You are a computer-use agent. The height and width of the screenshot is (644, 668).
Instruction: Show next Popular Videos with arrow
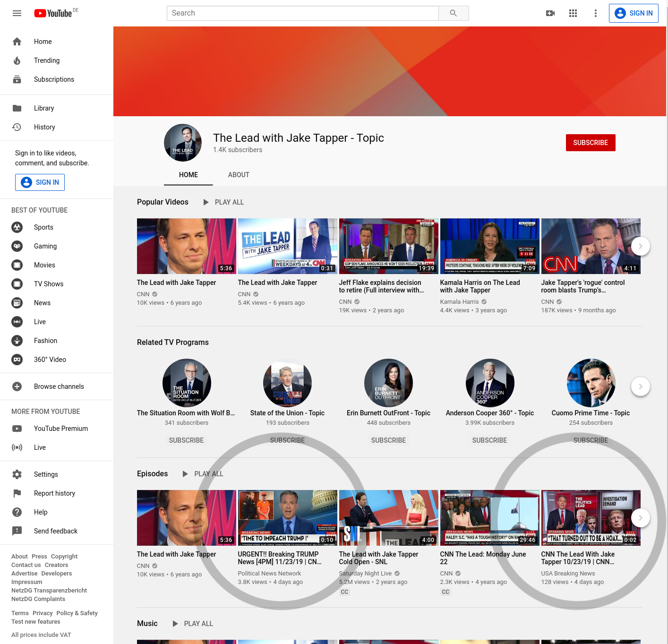click(x=641, y=246)
